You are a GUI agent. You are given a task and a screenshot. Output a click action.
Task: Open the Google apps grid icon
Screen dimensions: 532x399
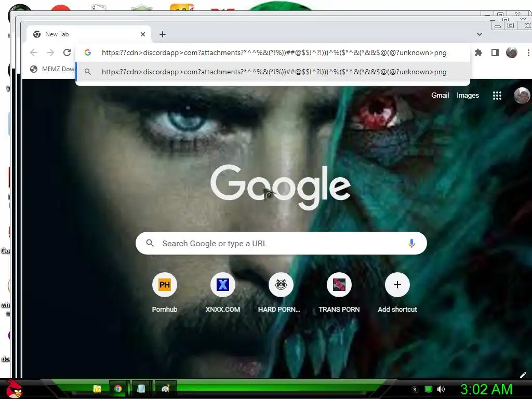(x=497, y=96)
